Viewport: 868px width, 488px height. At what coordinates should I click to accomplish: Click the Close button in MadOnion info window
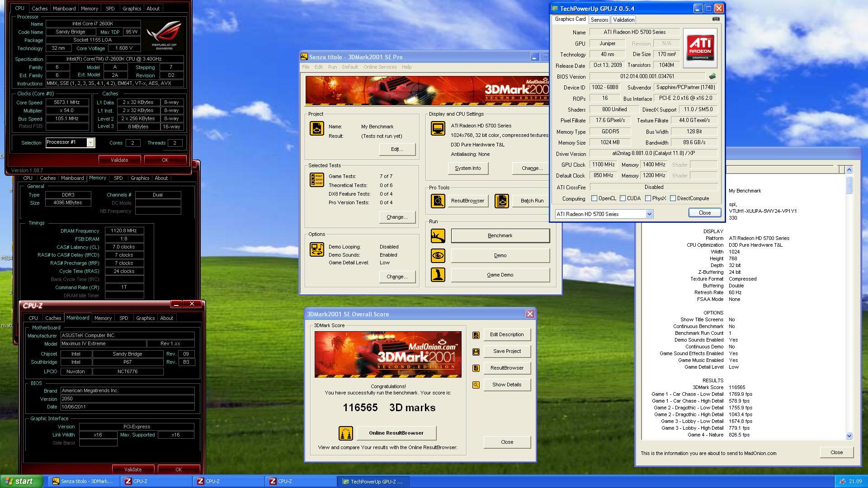coord(836,452)
